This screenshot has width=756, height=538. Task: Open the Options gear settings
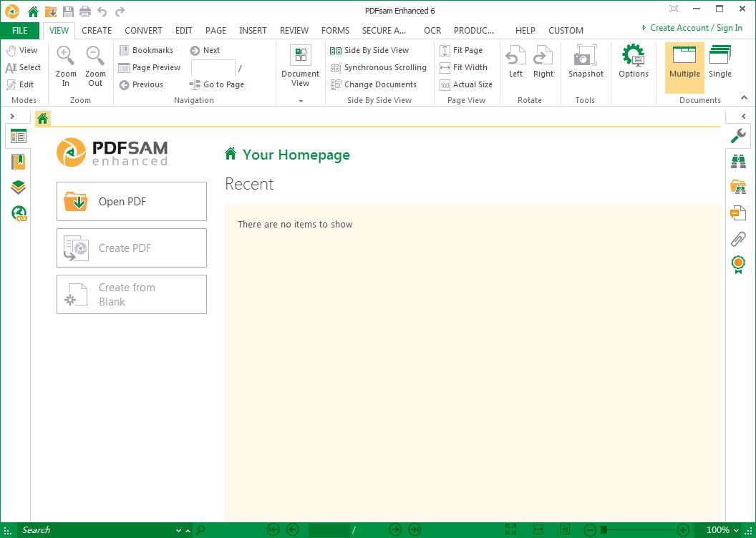(633, 62)
